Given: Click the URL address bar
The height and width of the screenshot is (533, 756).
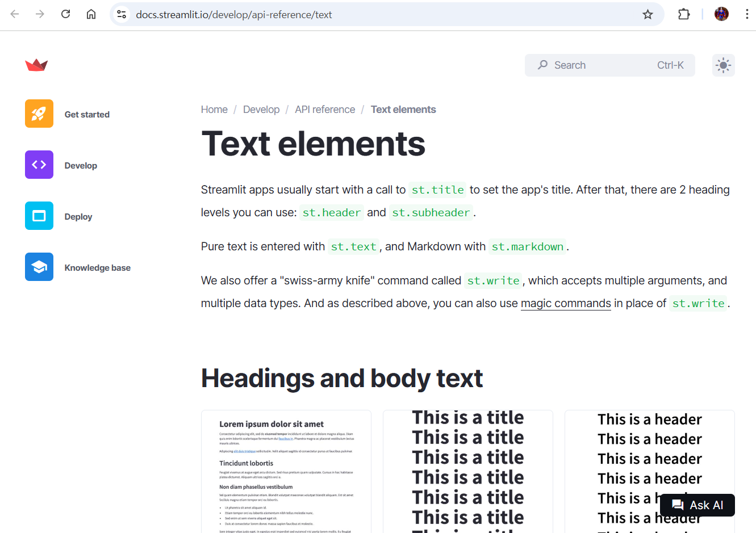Looking at the screenshot, I should [x=386, y=14].
